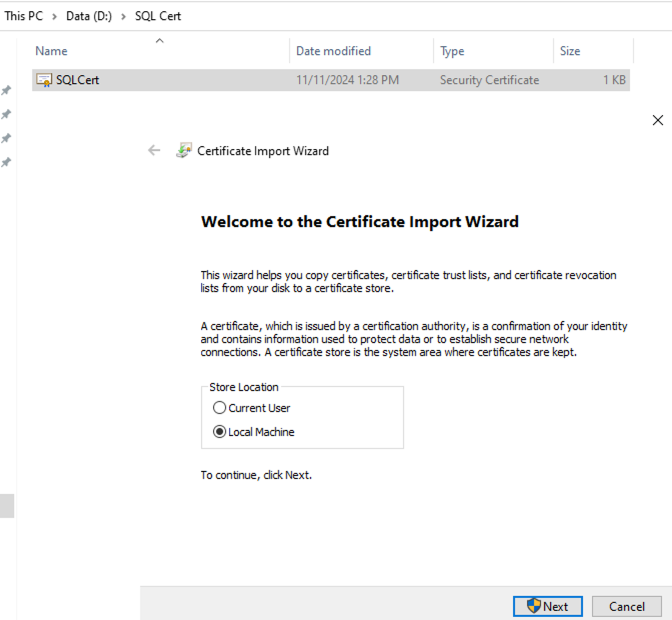
Task: Click the SQLCert certificate file icon
Action: pos(44,80)
